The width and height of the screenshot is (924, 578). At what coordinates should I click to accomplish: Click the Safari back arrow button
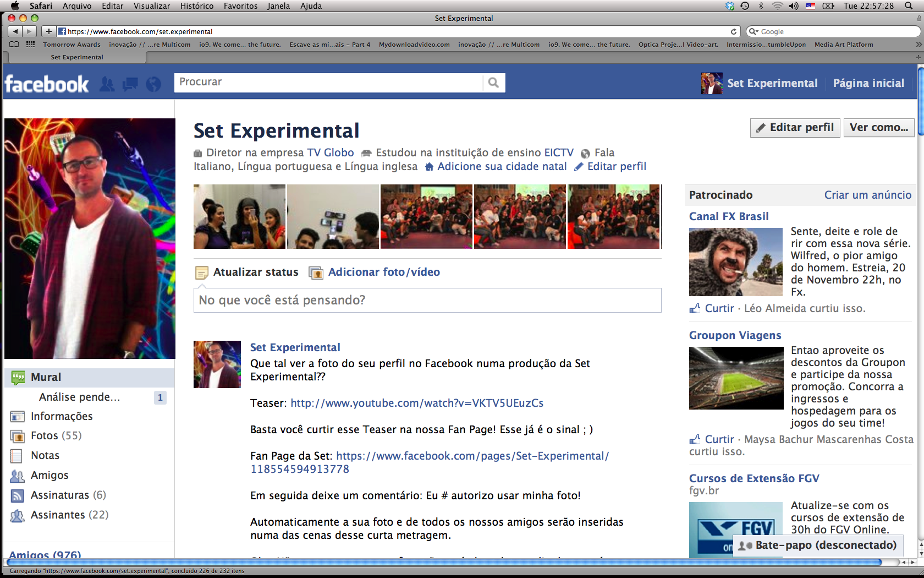(15, 31)
